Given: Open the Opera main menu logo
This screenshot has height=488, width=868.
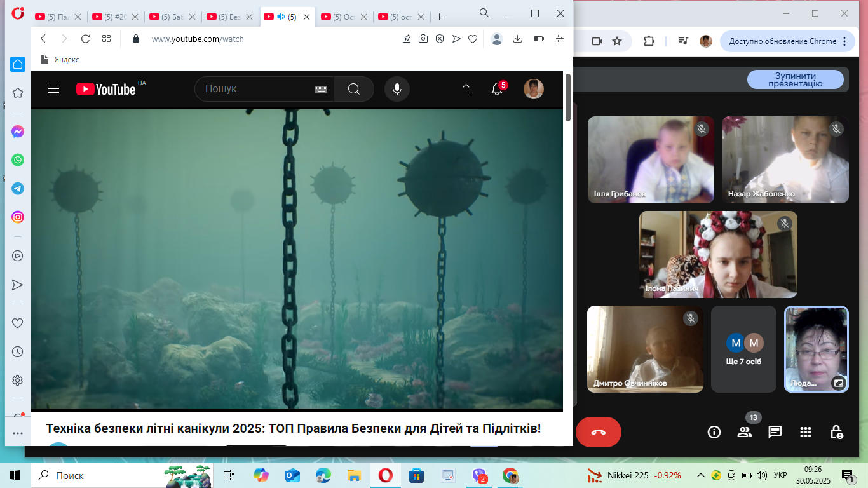Looking at the screenshot, I should [18, 14].
